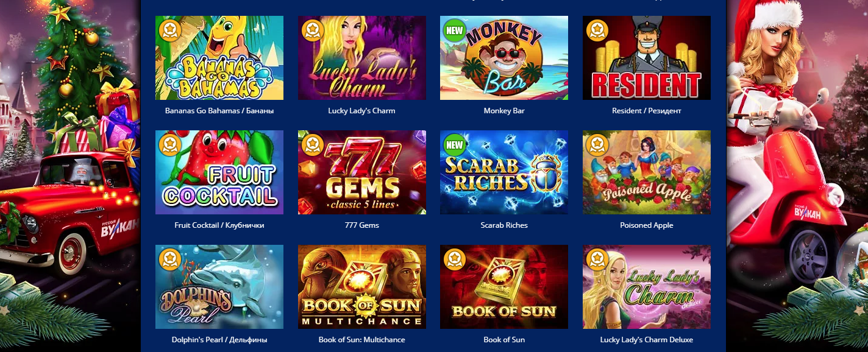Screen dimensions: 868x352
Task: Click the Scarab Riches title link
Action: 504,225
